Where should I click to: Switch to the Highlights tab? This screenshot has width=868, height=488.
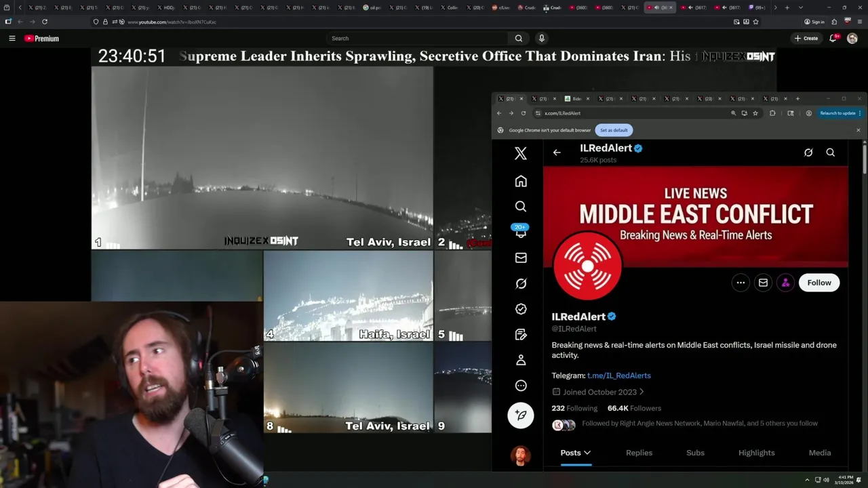pyautogui.click(x=756, y=453)
